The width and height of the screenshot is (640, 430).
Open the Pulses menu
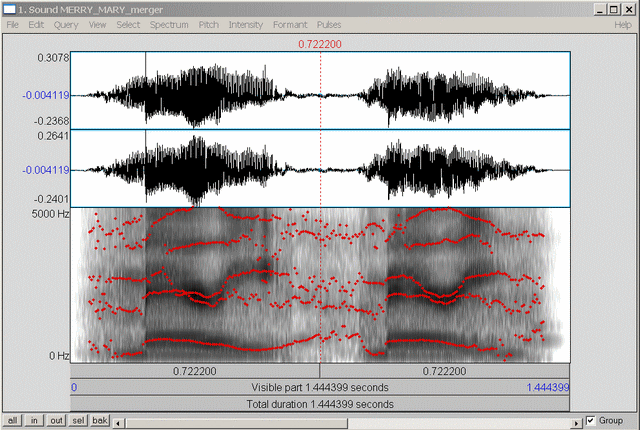[x=329, y=23]
